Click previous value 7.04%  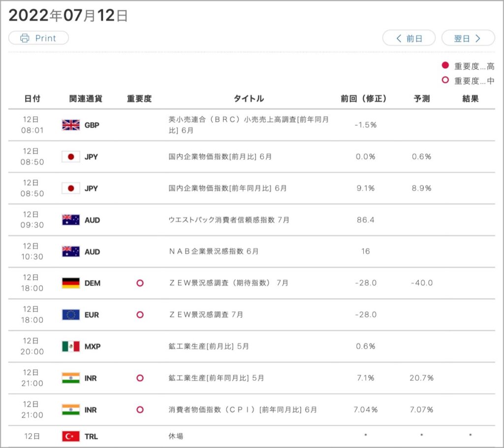coord(366,410)
